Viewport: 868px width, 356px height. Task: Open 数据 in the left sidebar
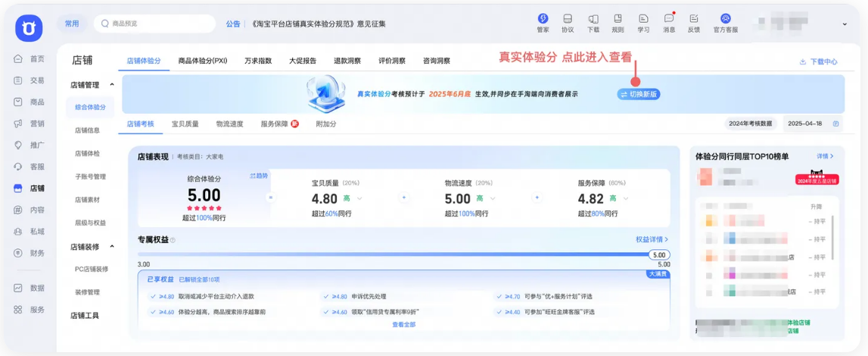point(30,288)
